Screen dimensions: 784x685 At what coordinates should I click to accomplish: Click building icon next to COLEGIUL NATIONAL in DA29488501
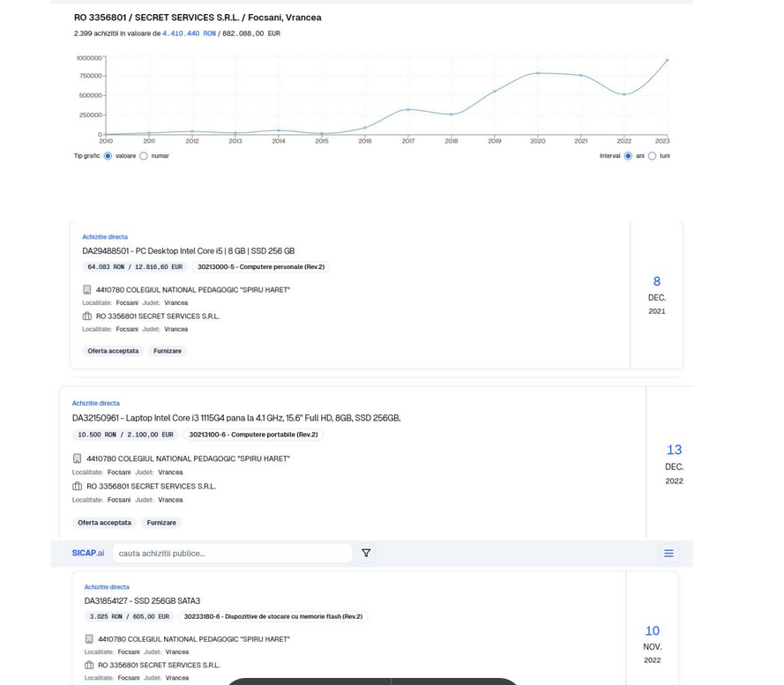click(86, 290)
